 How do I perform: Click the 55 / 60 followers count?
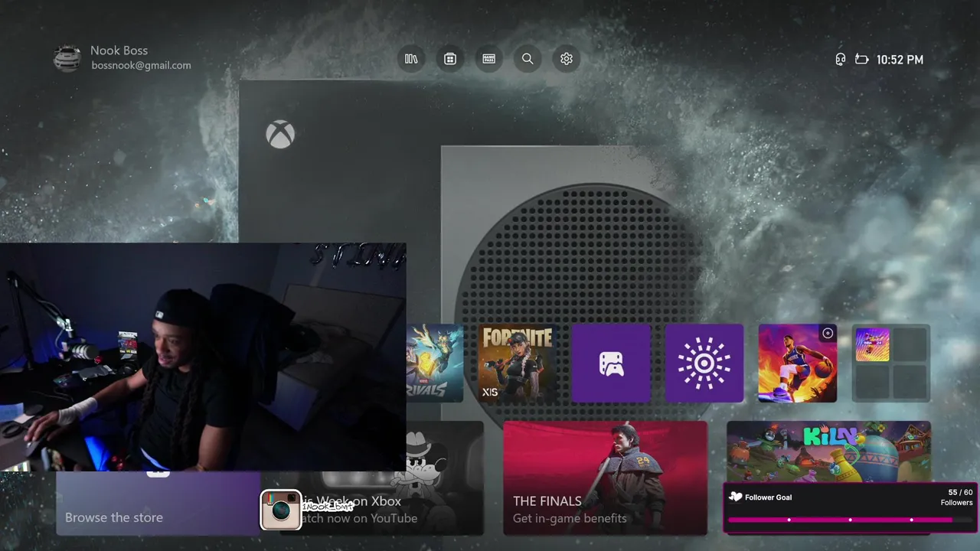click(960, 492)
